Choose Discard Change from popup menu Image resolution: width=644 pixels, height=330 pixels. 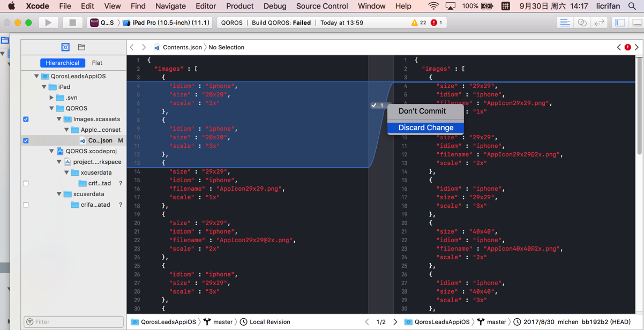[425, 127]
